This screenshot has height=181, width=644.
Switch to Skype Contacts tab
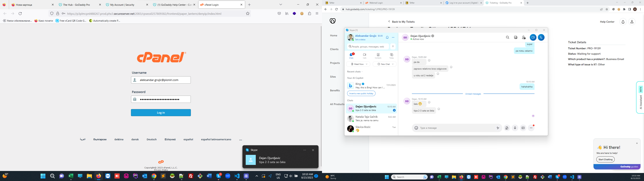tap(378, 56)
